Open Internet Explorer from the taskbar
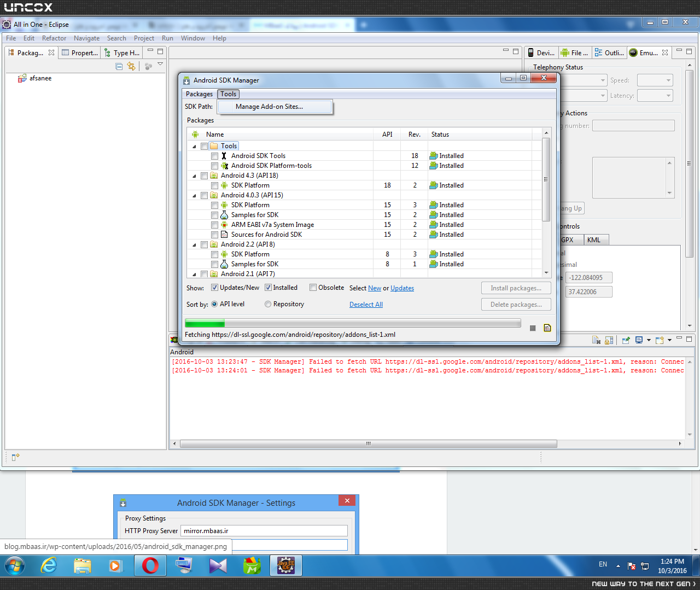700x590 pixels. coord(49,565)
